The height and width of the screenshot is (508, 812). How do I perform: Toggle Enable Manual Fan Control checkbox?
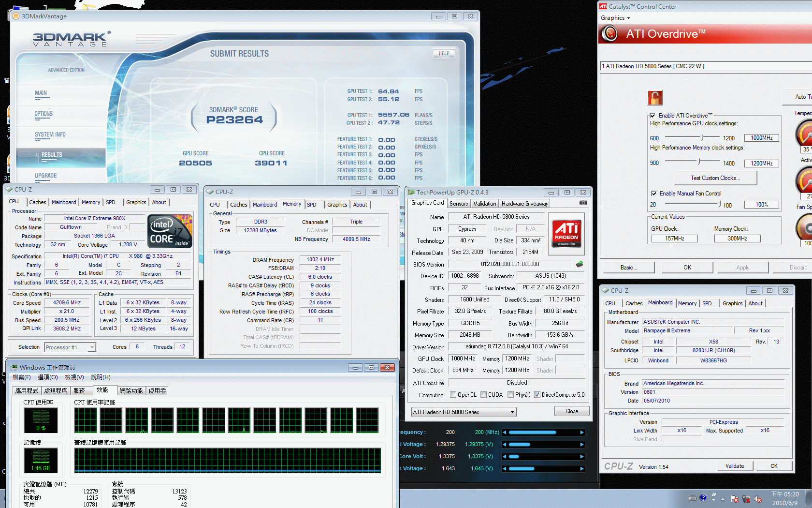(x=654, y=194)
